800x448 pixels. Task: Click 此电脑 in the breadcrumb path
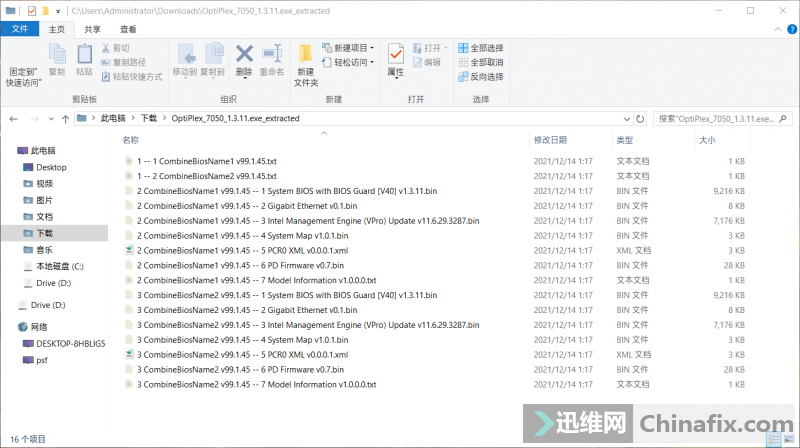[x=113, y=118]
